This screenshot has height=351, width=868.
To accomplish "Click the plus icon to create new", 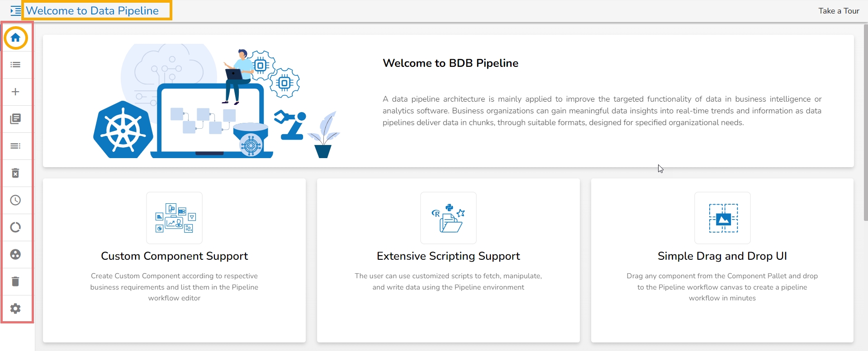I will point(15,92).
